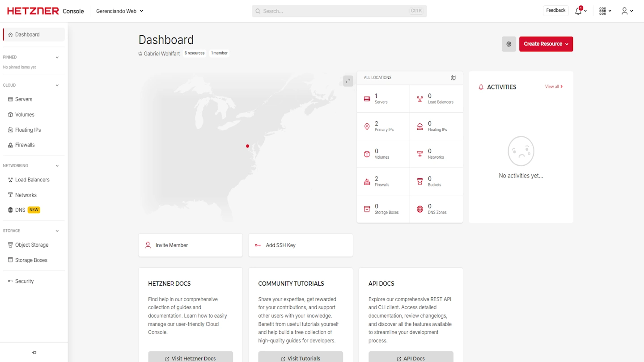Screen dimensions: 644x362
Task: Open the Gerenciando Web project dropdown
Action: click(119, 11)
